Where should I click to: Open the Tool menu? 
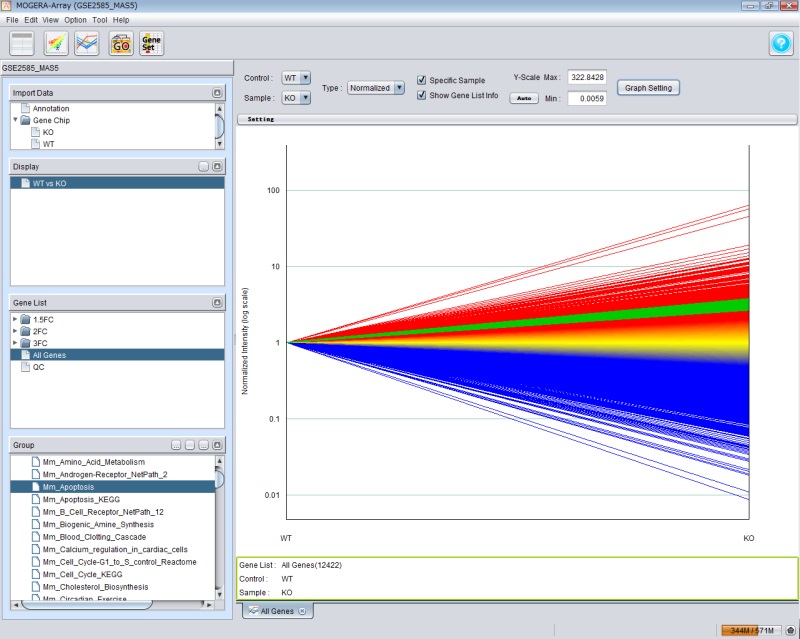click(99, 20)
